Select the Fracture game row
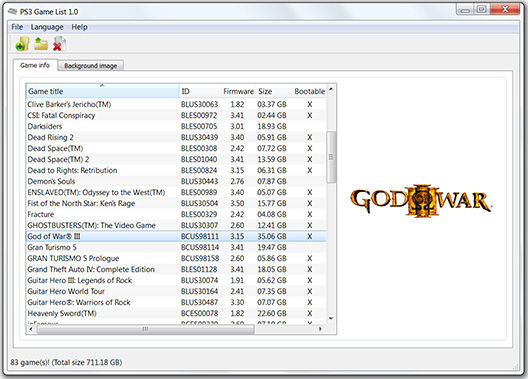The width and height of the screenshot is (528, 379). tap(176, 214)
